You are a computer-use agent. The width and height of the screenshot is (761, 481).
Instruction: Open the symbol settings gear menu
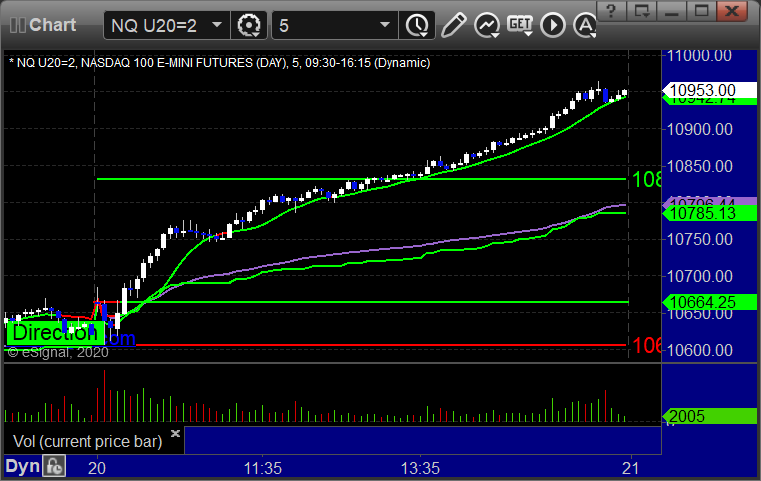(x=249, y=25)
